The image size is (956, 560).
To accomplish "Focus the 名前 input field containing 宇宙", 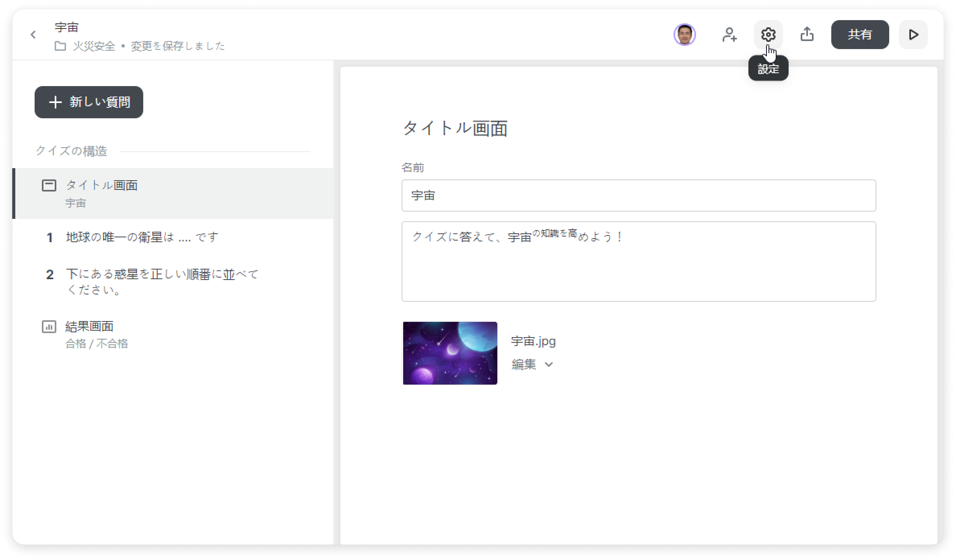I will pyautogui.click(x=639, y=196).
